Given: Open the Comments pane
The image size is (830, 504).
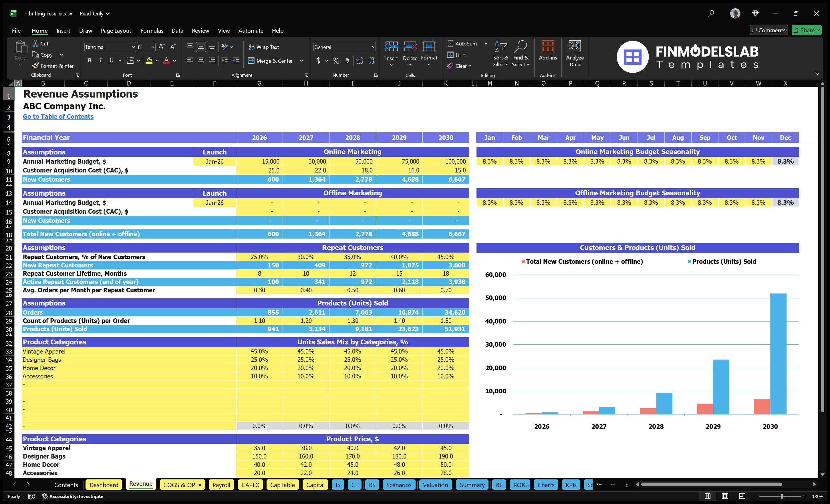Looking at the screenshot, I should point(769,30).
